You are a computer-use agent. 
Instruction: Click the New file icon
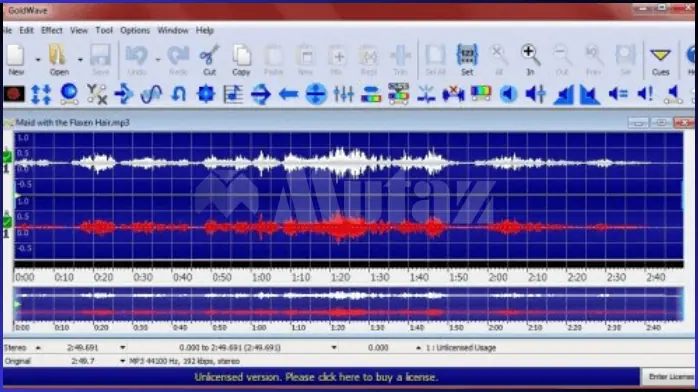click(x=16, y=60)
